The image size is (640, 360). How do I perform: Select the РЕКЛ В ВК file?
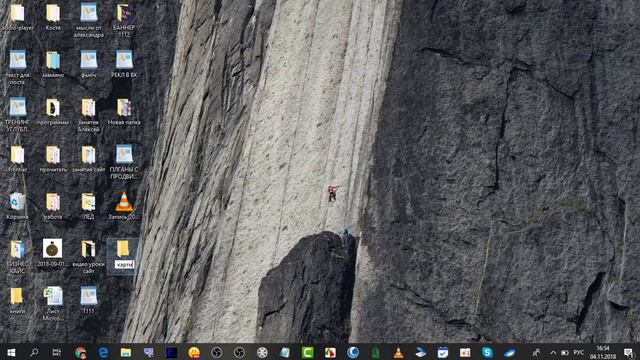coord(124,64)
